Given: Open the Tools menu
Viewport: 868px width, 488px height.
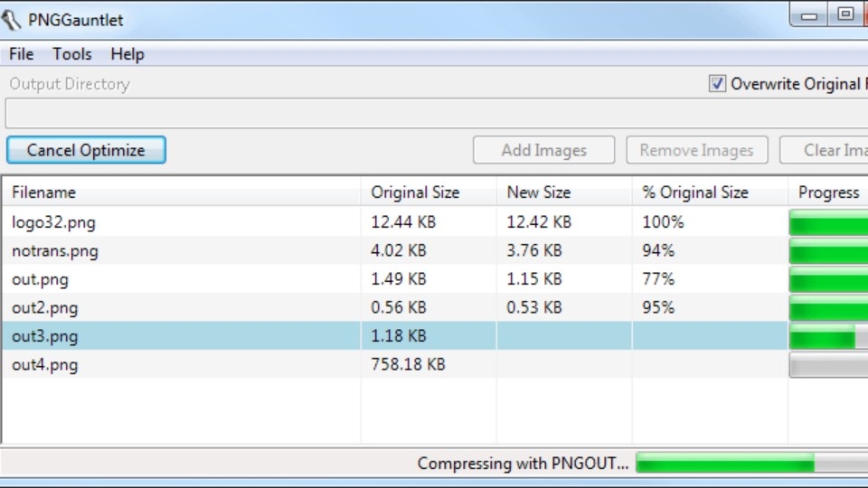Looking at the screenshot, I should point(72,54).
